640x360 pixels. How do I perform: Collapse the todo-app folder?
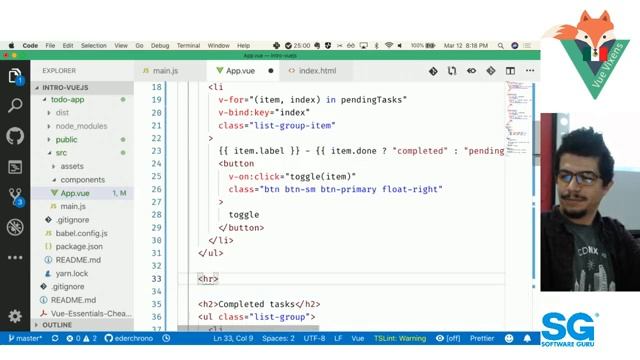click(x=82, y=100)
